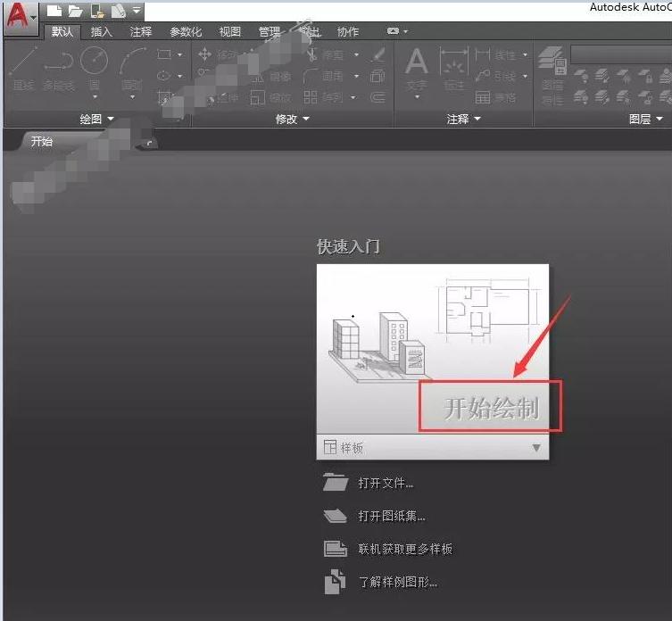Select the Linear dimension icon
Image resolution: width=672 pixels, height=621 pixels.
(x=483, y=54)
